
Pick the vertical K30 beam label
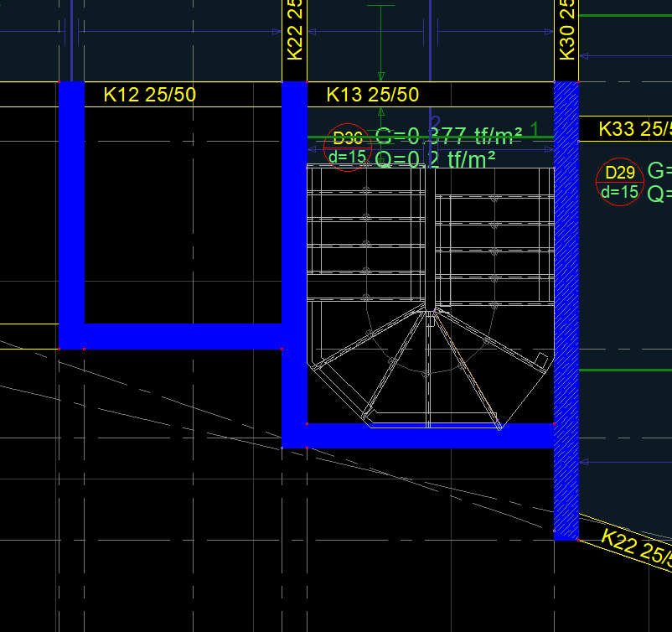567,30
